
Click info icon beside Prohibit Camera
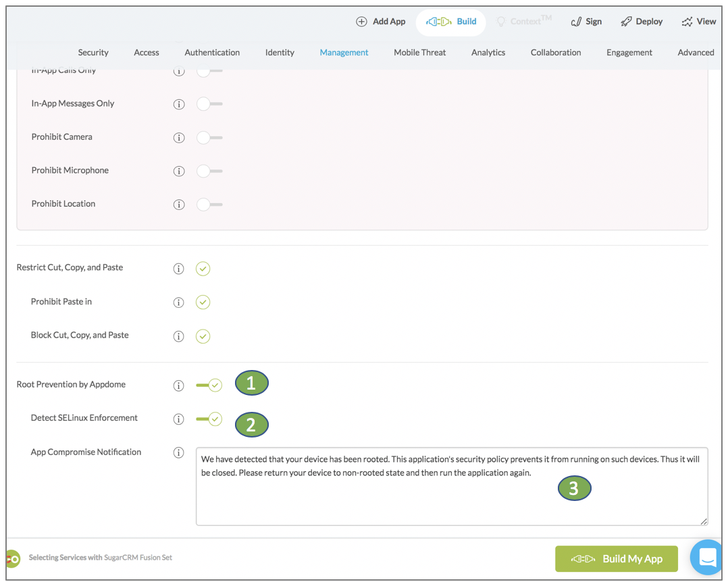pyautogui.click(x=179, y=138)
